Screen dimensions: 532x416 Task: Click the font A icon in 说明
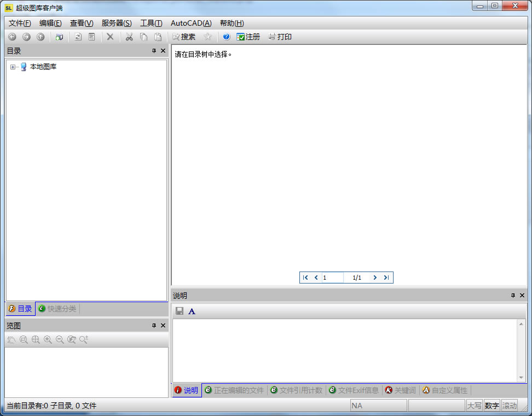pos(192,311)
